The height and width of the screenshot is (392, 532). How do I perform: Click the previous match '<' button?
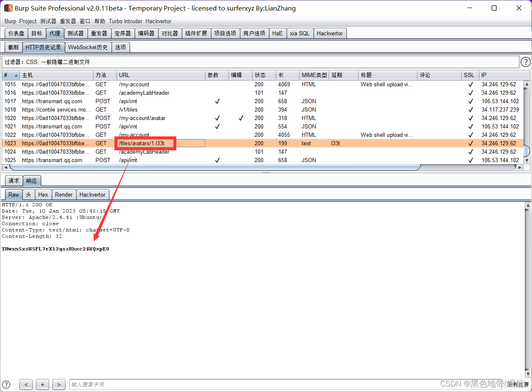(x=26, y=384)
